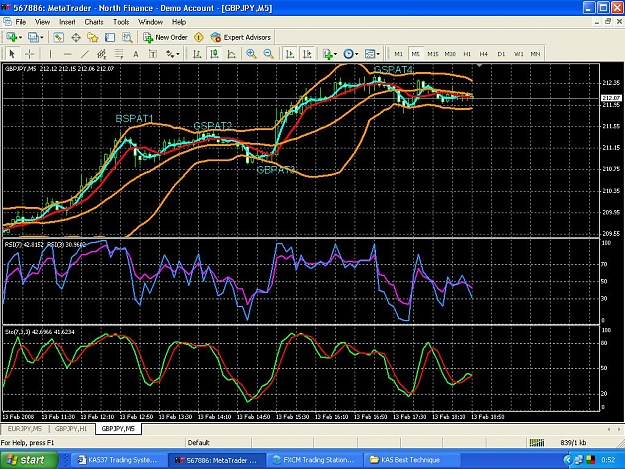Toggle the Terminal panel icon

coord(110,37)
